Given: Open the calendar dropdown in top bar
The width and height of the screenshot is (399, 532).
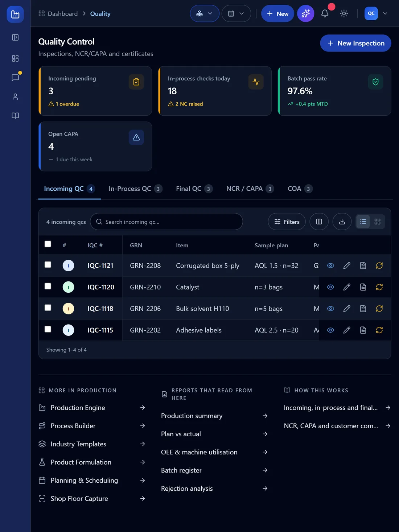Looking at the screenshot, I should [236, 13].
